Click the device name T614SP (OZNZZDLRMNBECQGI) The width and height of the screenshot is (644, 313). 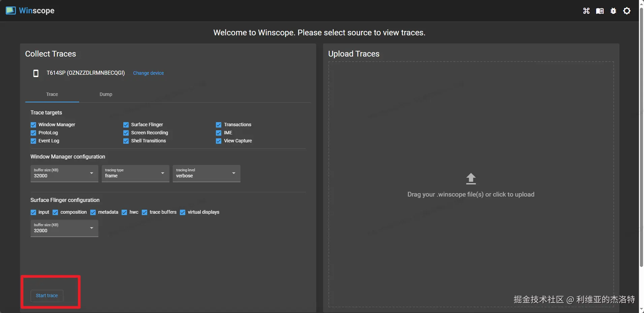point(86,73)
